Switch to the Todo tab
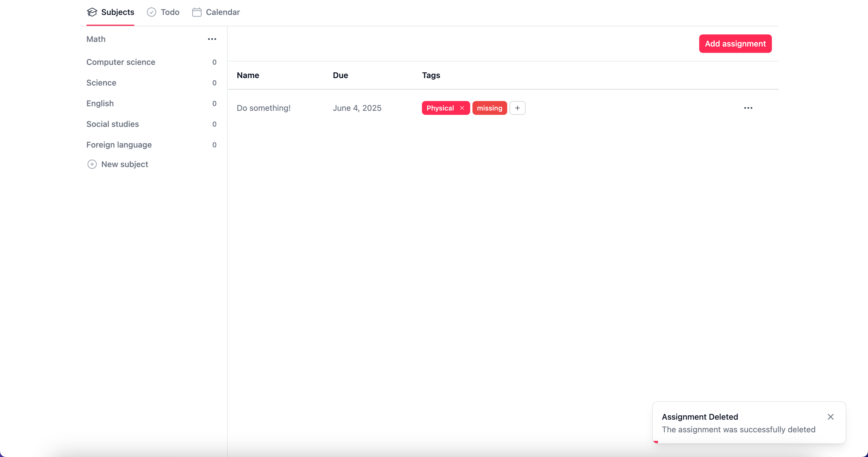This screenshot has height=457, width=868. click(169, 12)
